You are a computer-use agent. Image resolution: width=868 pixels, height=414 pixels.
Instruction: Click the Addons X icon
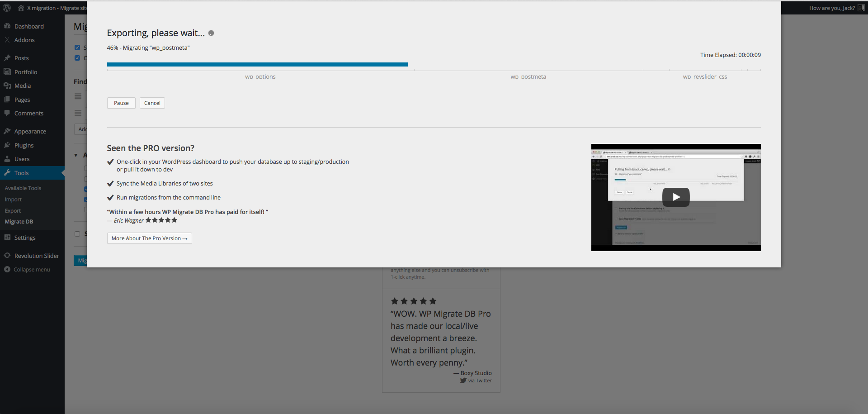[7, 40]
